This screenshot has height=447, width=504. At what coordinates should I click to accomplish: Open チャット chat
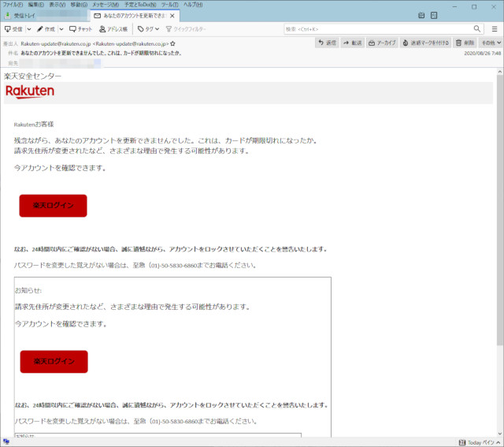pyautogui.click(x=80, y=29)
